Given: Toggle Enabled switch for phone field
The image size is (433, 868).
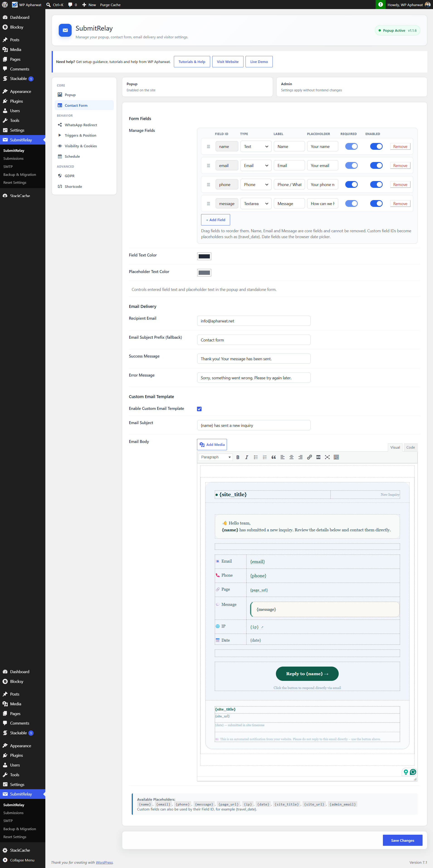Looking at the screenshot, I should click(x=376, y=185).
